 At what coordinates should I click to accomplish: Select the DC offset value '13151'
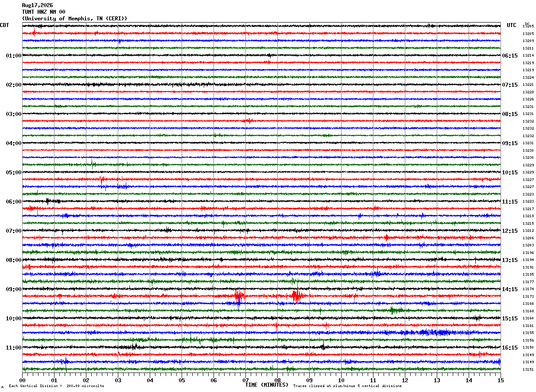528,369
